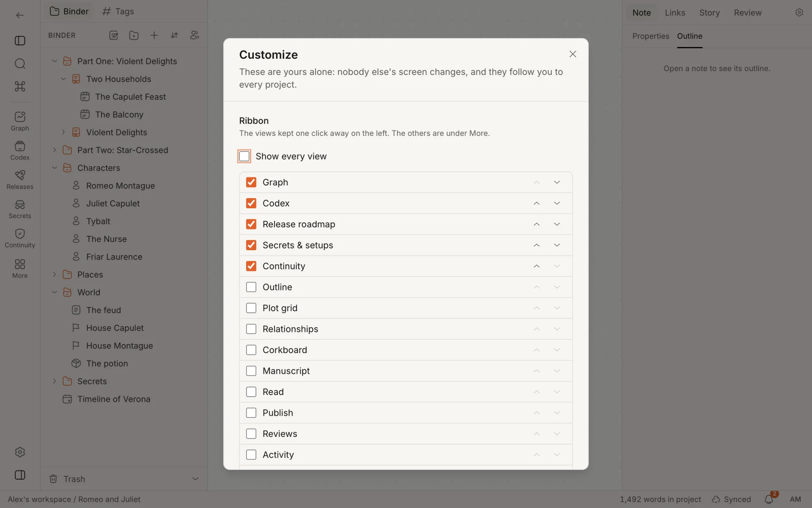Move Codex up in the ribbon list
812x508 pixels.
click(536, 203)
